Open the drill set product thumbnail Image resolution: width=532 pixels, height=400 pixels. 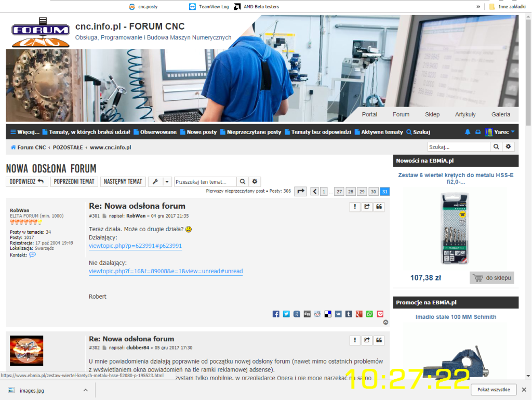pyautogui.click(x=455, y=229)
